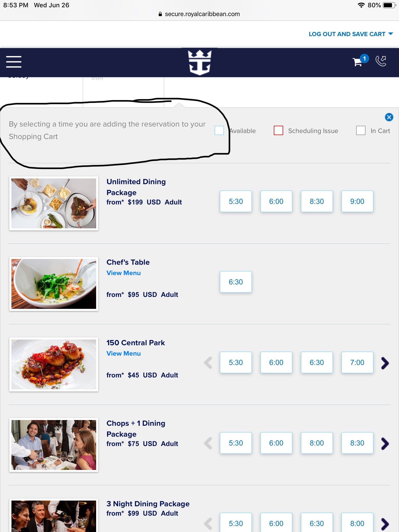
Task: Show later times for 150 Central Park
Action: tap(385, 363)
